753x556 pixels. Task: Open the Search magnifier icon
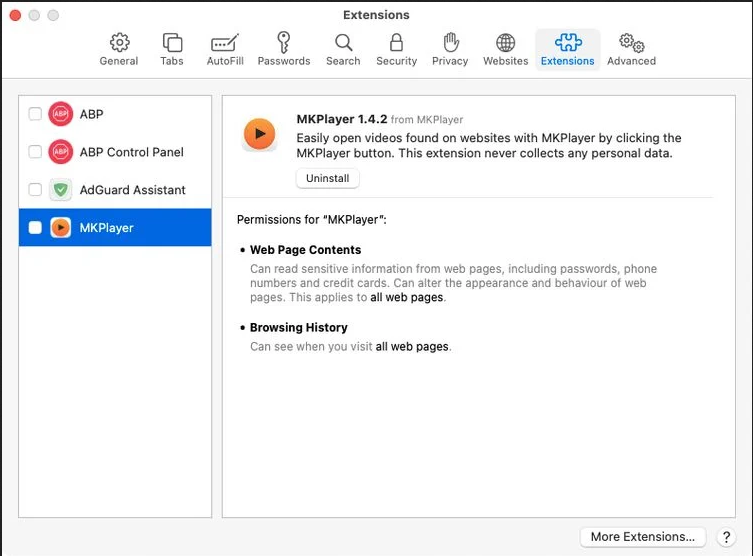click(x=343, y=43)
